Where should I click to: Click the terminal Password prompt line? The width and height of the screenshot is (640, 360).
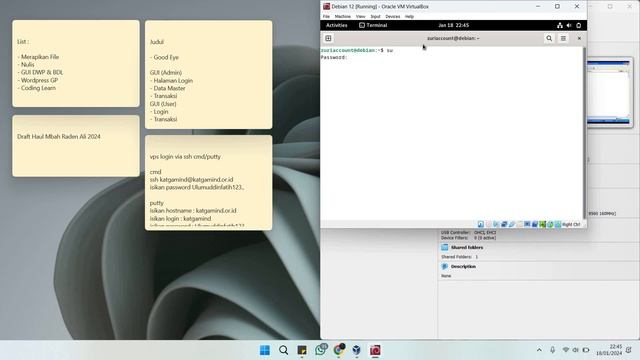tap(334, 58)
